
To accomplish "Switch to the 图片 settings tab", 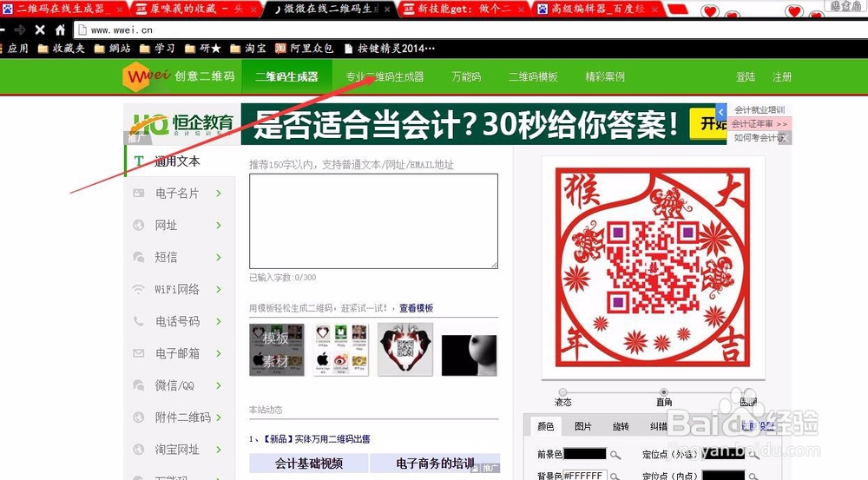I will point(583,426).
